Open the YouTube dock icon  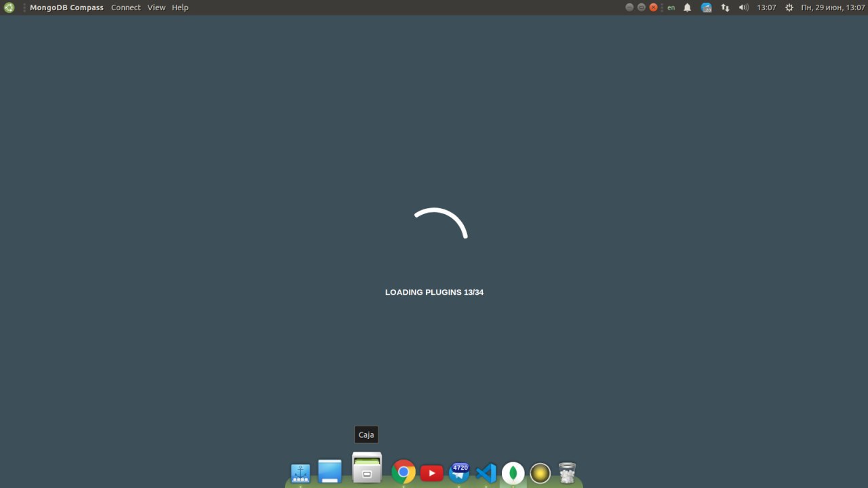pos(431,472)
